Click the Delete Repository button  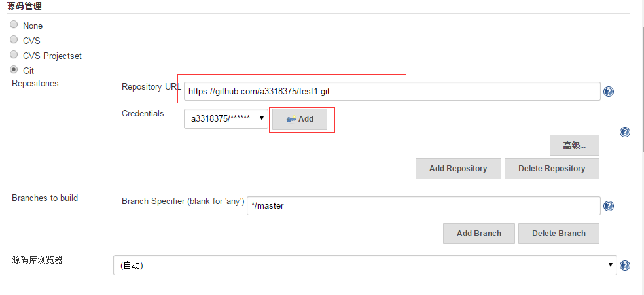(552, 169)
